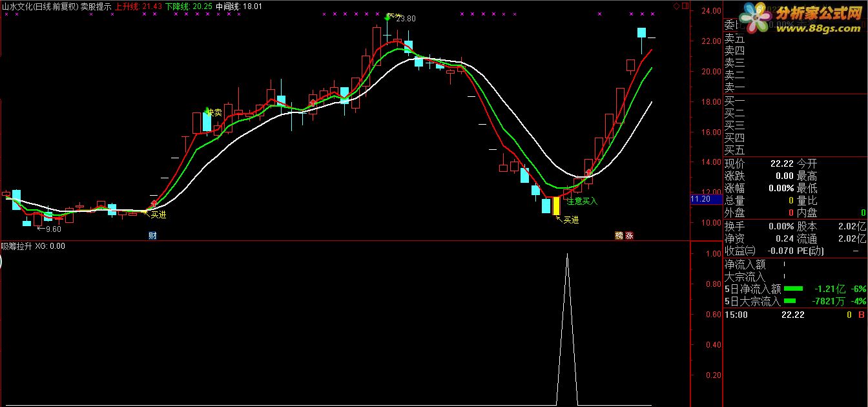Click the 净资 0.24 value
The image size is (868, 407).
785,238
